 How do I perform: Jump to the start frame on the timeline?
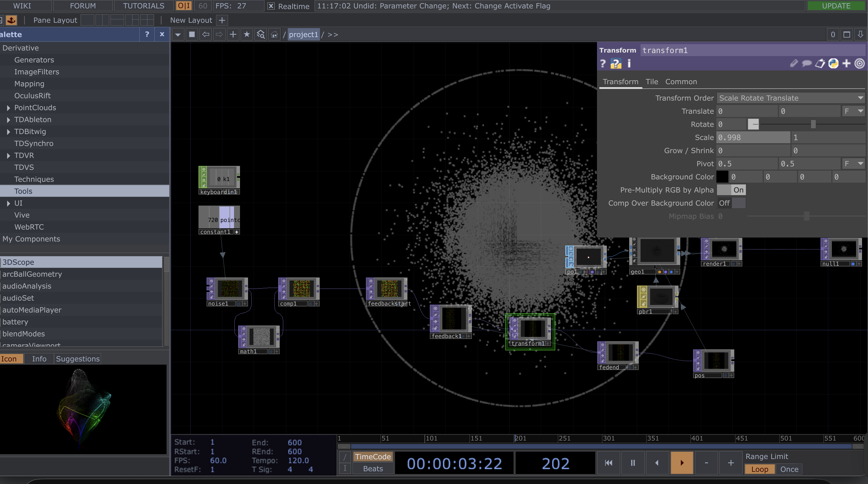click(608, 463)
